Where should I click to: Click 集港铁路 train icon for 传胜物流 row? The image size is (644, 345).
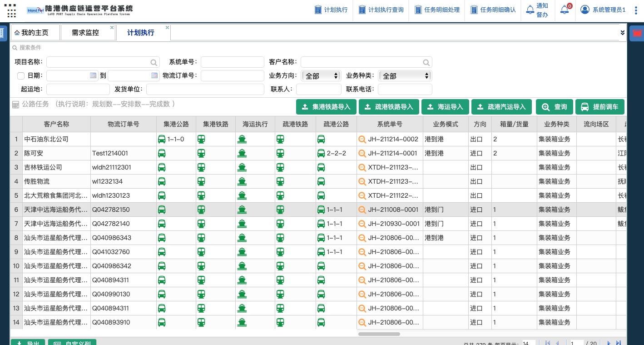tap(201, 181)
